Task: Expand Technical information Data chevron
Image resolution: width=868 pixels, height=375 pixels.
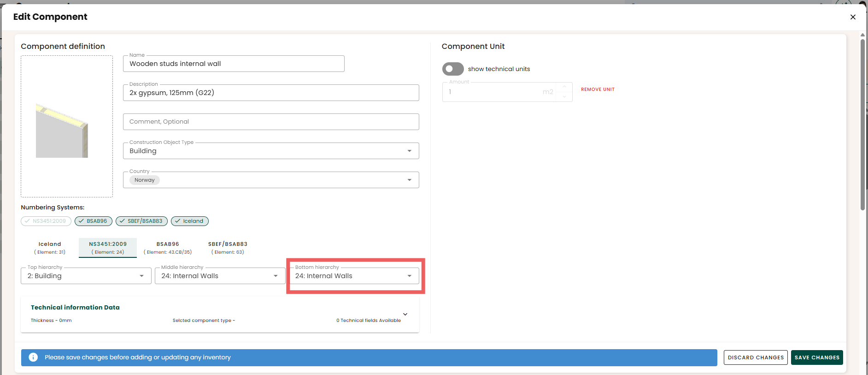Action: click(405, 314)
